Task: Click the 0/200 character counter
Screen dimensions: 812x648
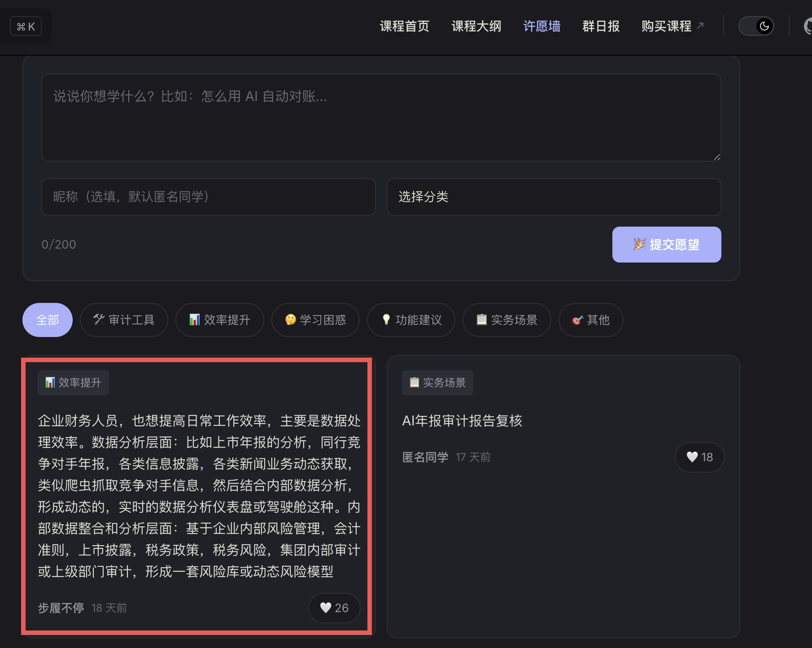Action: coord(59,245)
